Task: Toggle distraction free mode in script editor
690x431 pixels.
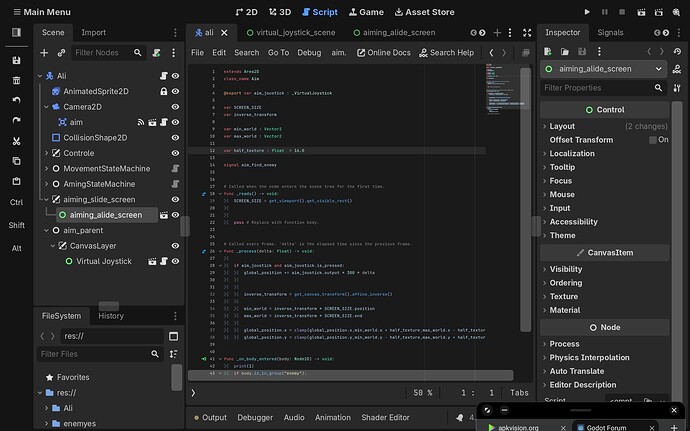Action: click(527, 33)
